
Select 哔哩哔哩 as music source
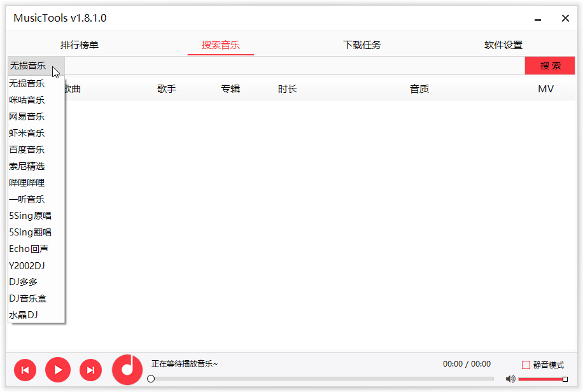tap(26, 182)
